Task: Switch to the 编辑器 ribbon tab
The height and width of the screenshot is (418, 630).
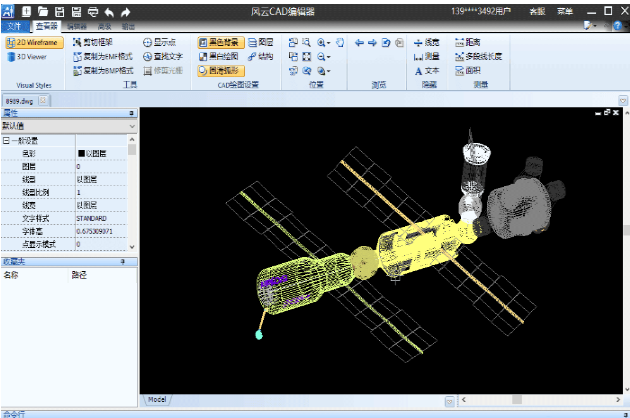Action: point(77,26)
